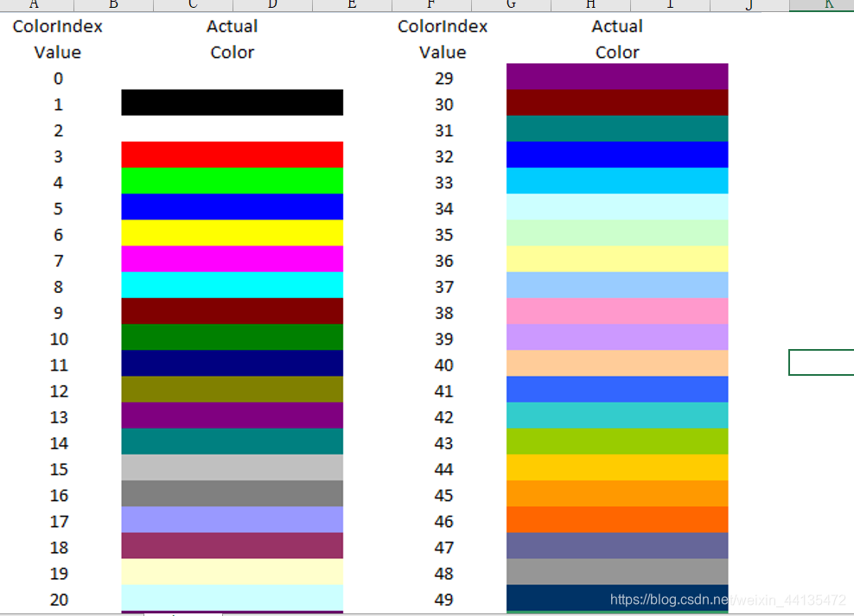The height and width of the screenshot is (616, 854).
Task: Click the purple swatch for ColorIndex 13
Action: coord(232,416)
